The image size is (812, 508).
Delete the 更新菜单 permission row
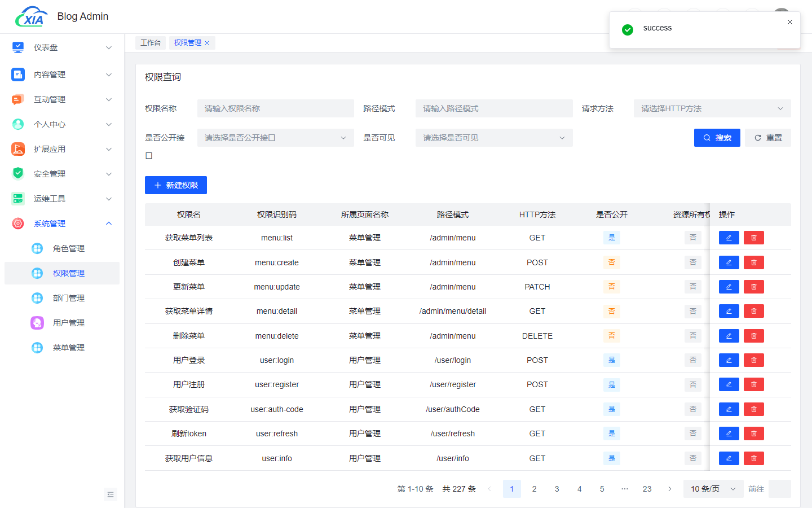(x=754, y=287)
